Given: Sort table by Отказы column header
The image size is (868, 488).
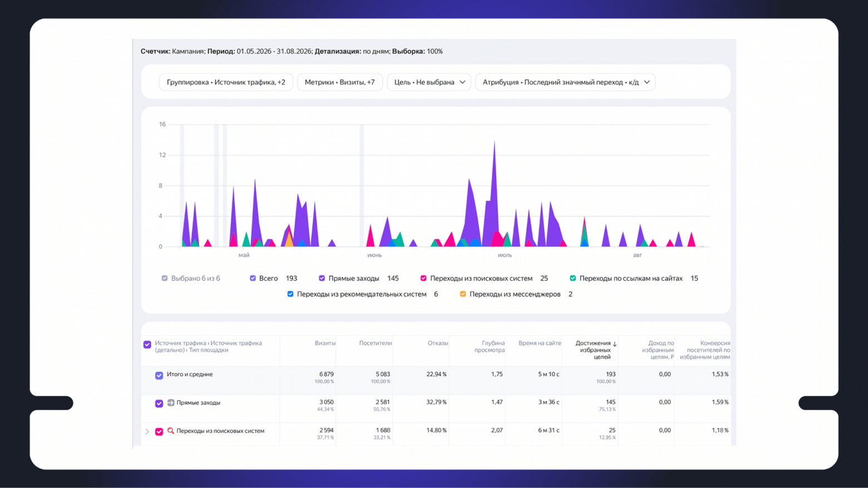Looking at the screenshot, I should (x=438, y=343).
